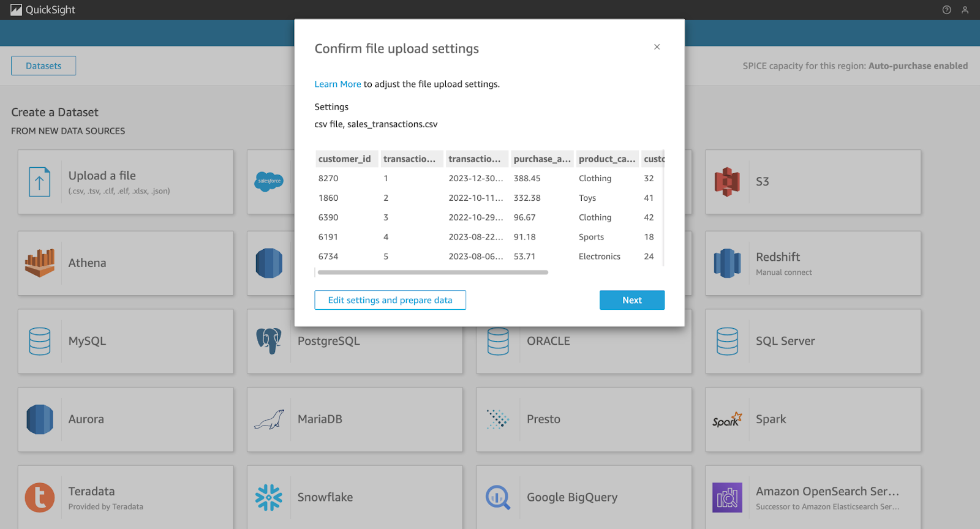Screen dimensions: 980x529
Task: Select the Electronics category cell
Action: [600, 257]
